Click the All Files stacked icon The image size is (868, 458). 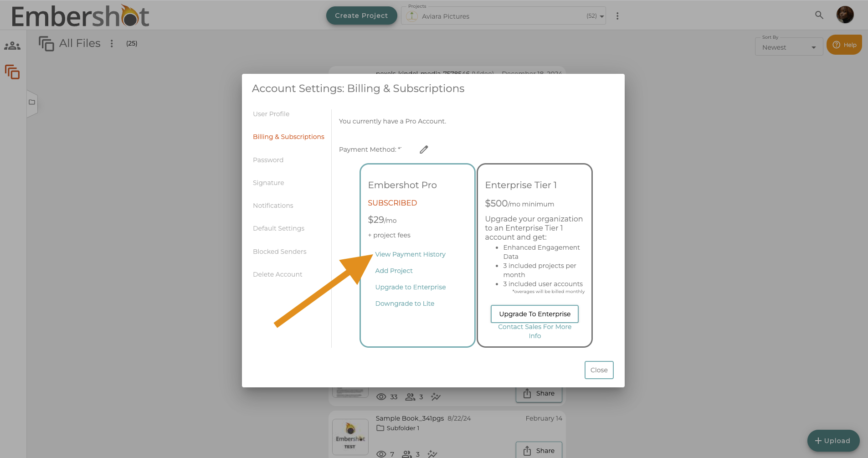46,44
